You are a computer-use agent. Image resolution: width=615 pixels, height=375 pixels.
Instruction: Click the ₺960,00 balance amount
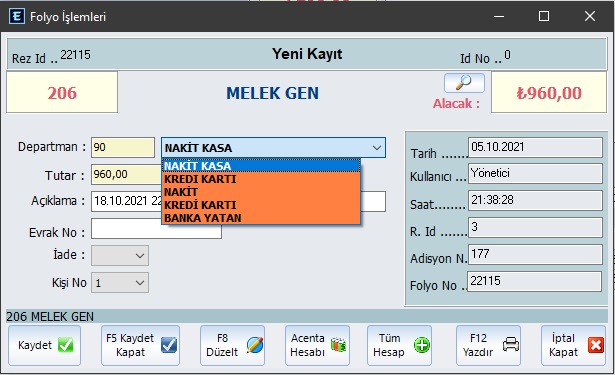pyautogui.click(x=549, y=92)
